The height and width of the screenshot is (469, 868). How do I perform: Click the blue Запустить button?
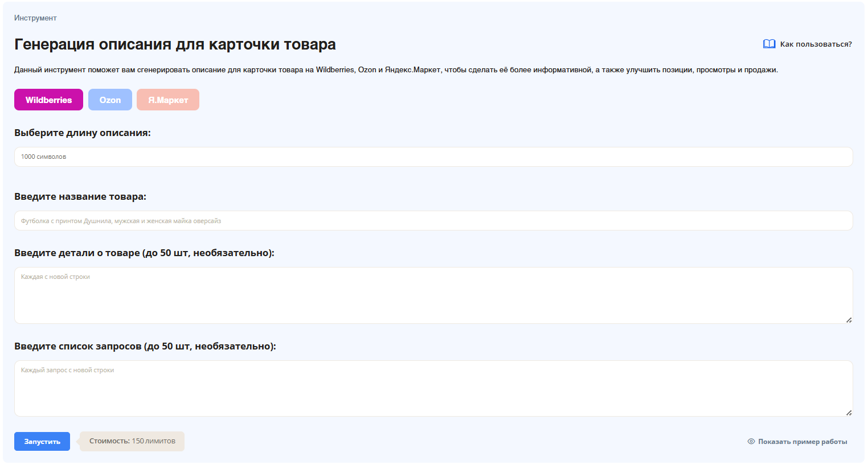42,442
